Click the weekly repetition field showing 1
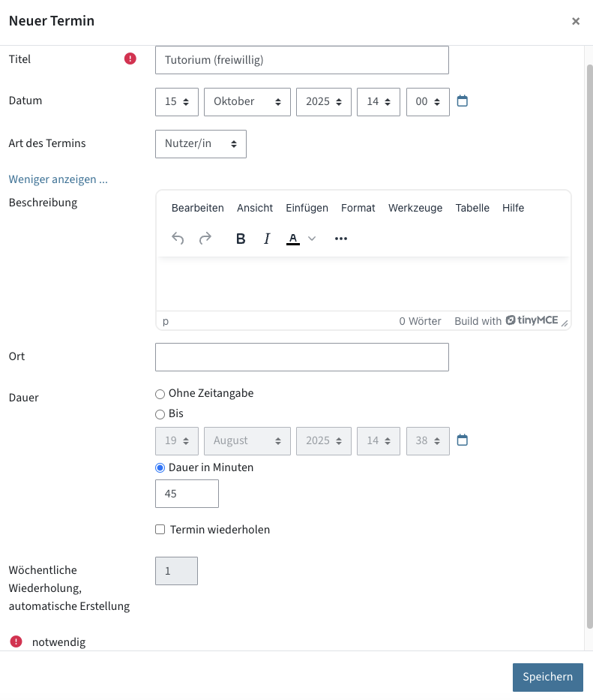The width and height of the screenshot is (593, 700). point(177,571)
